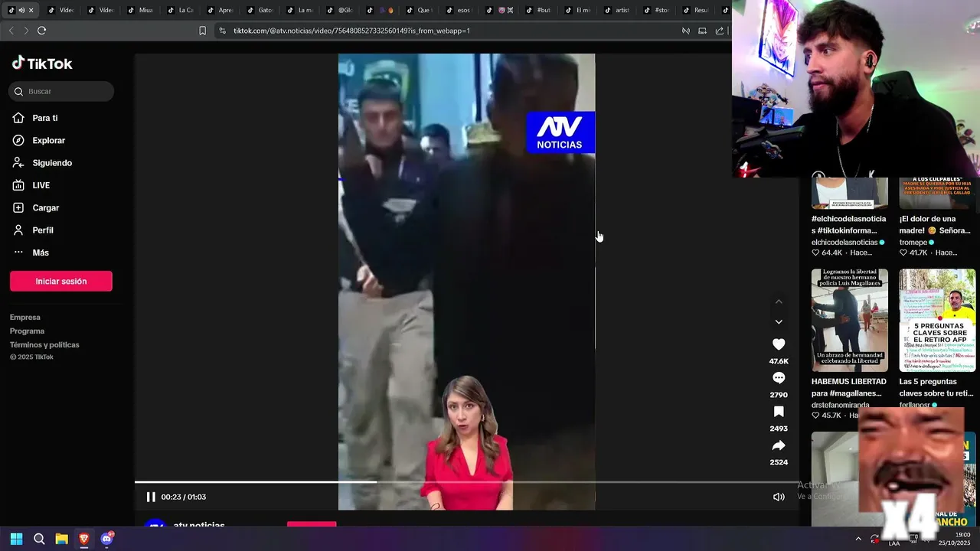
Task: Open Windows taskbar search
Action: tap(39, 539)
